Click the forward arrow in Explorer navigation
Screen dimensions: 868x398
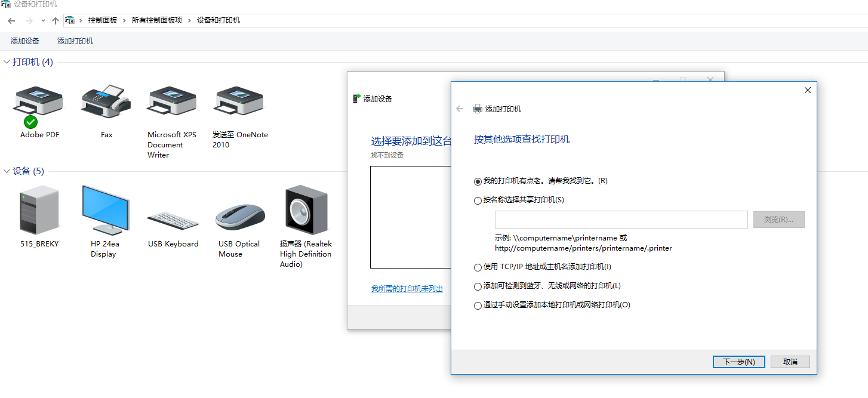(x=29, y=20)
